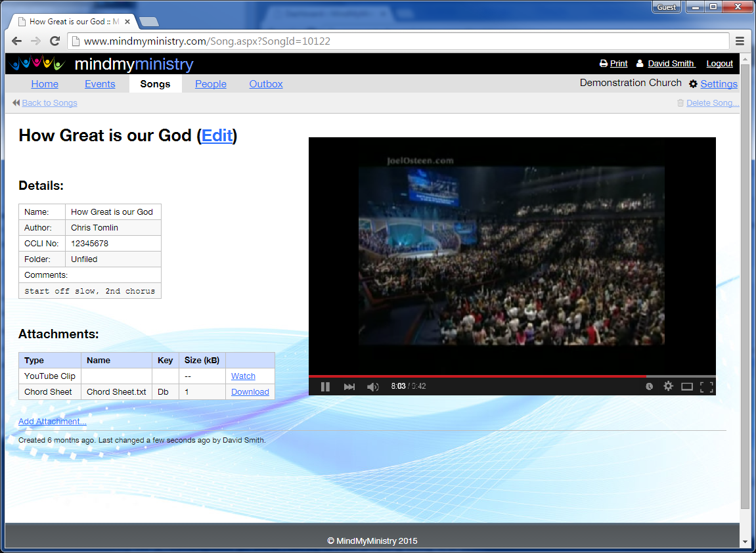Open the video player settings gear
The width and height of the screenshot is (756, 553).
coord(668,386)
